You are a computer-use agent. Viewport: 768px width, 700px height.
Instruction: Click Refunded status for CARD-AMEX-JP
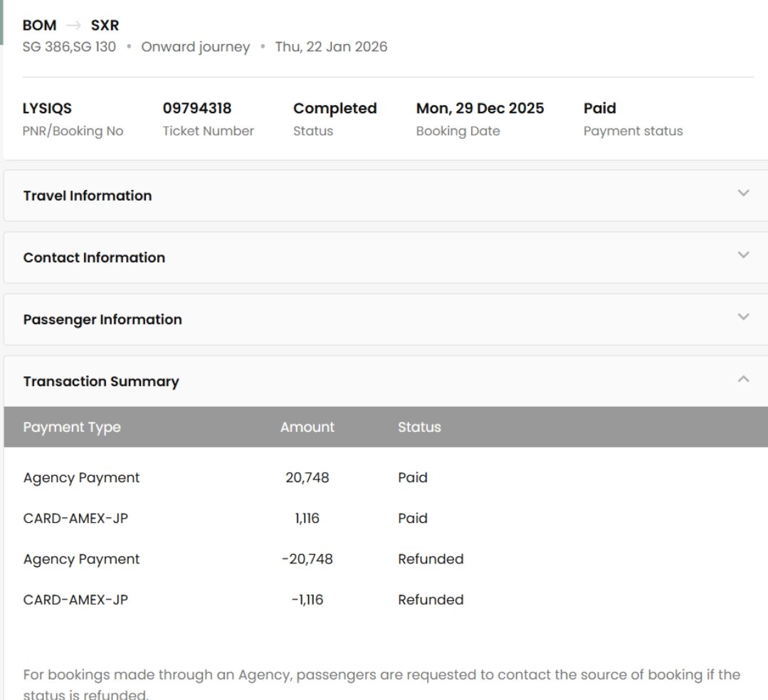point(431,600)
